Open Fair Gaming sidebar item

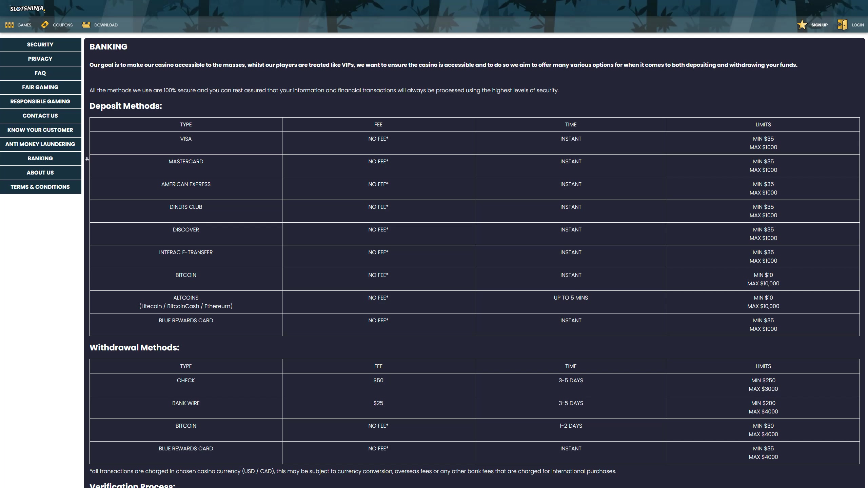[x=40, y=87]
